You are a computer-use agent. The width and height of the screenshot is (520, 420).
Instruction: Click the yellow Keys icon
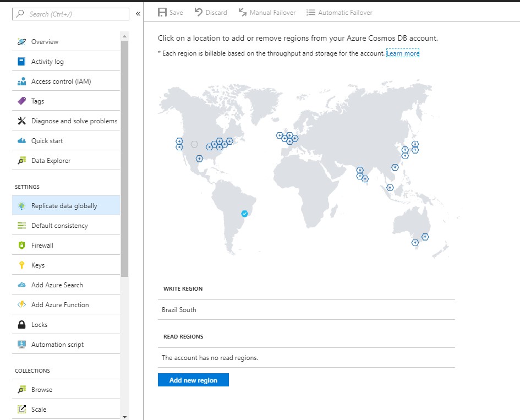[x=21, y=265]
